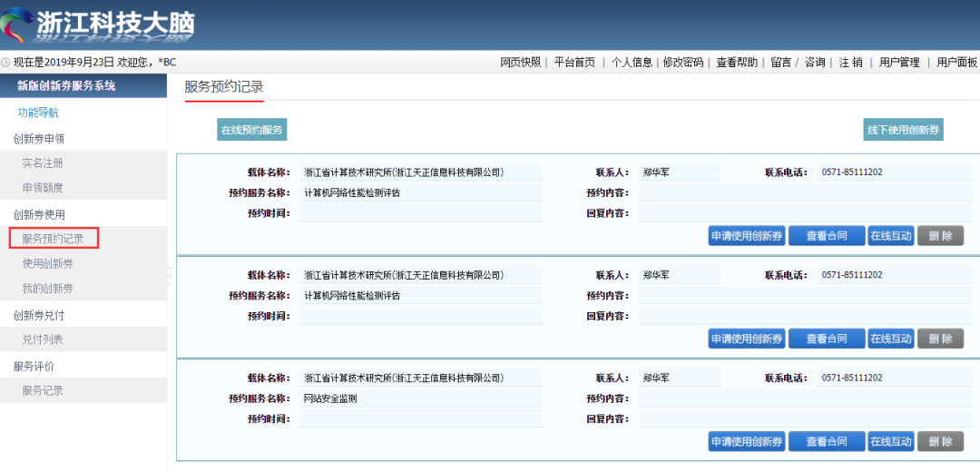Click the 回复内容 field in the first record
Screen dimensions: 980x472
(806, 213)
